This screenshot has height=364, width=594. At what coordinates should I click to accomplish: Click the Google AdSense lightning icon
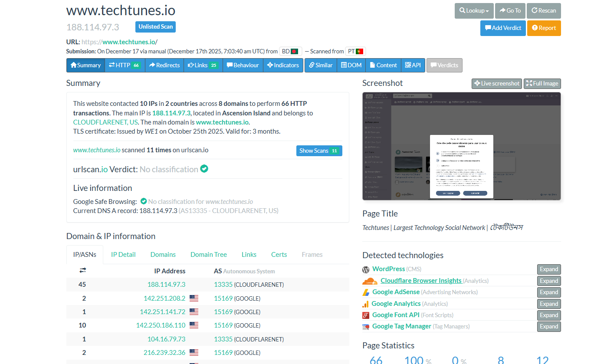[x=365, y=292]
